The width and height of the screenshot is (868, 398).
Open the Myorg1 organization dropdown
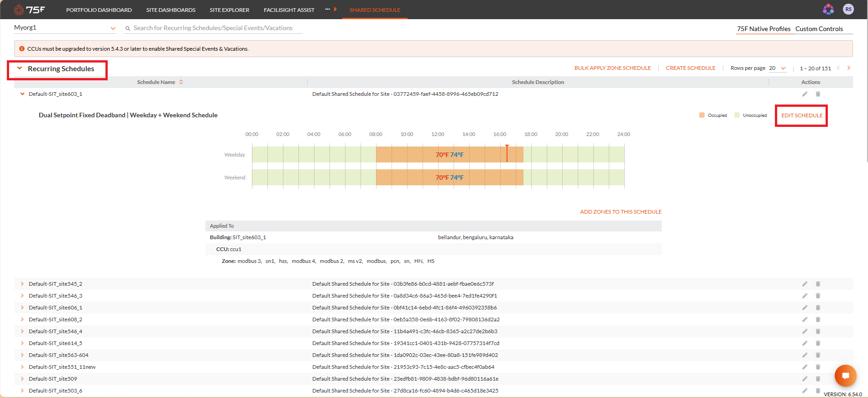click(x=65, y=28)
